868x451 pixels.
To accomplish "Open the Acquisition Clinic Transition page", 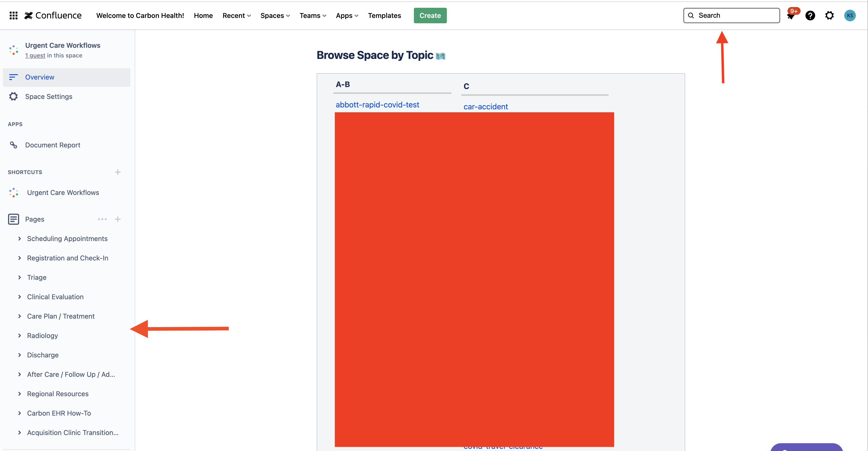I will 73,433.
